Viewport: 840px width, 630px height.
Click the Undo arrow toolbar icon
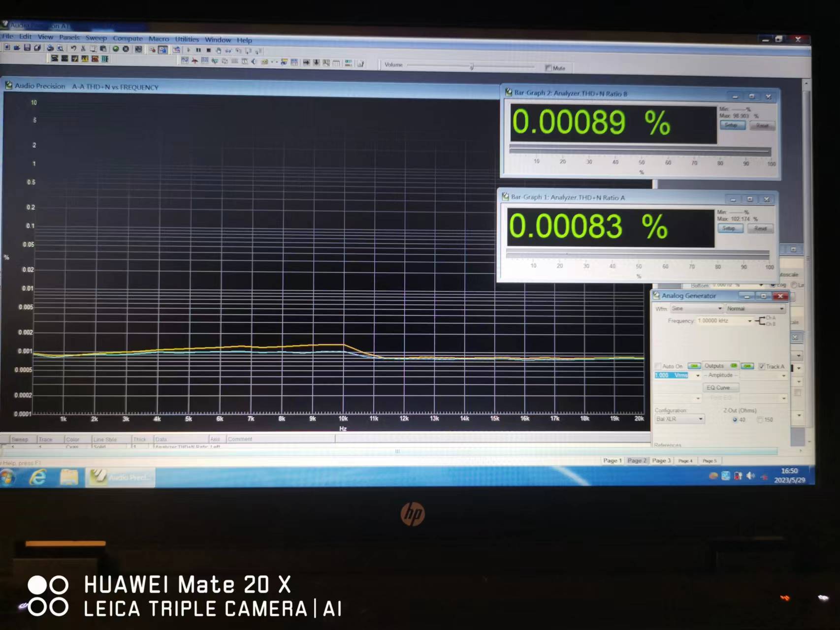click(x=73, y=48)
